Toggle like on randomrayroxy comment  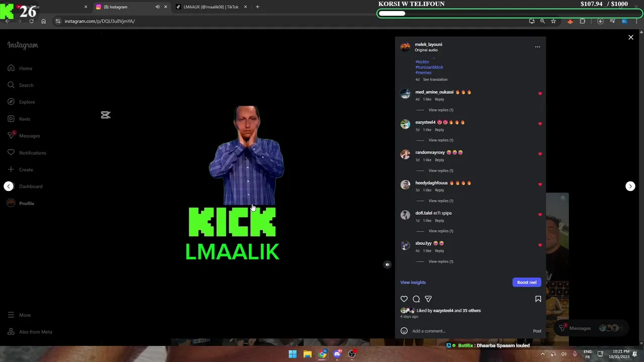540,154
